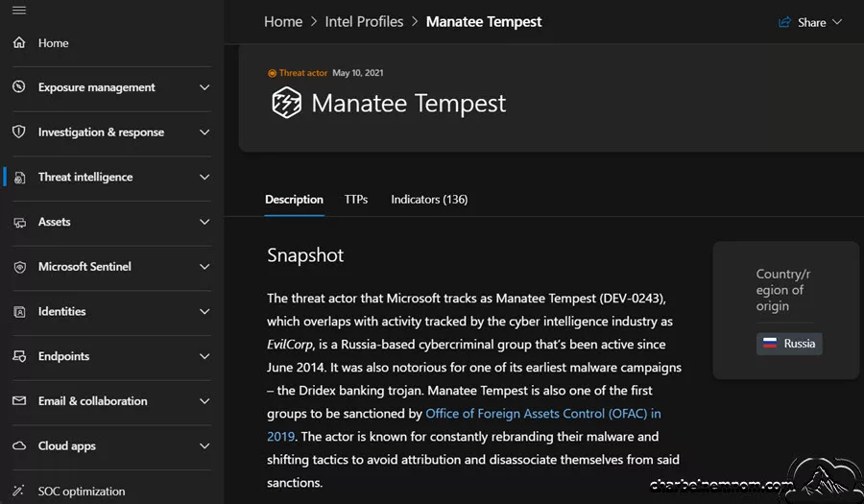Click the Assets icon in sidebar
The width and height of the screenshot is (864, 504).
tap(19, 222)
